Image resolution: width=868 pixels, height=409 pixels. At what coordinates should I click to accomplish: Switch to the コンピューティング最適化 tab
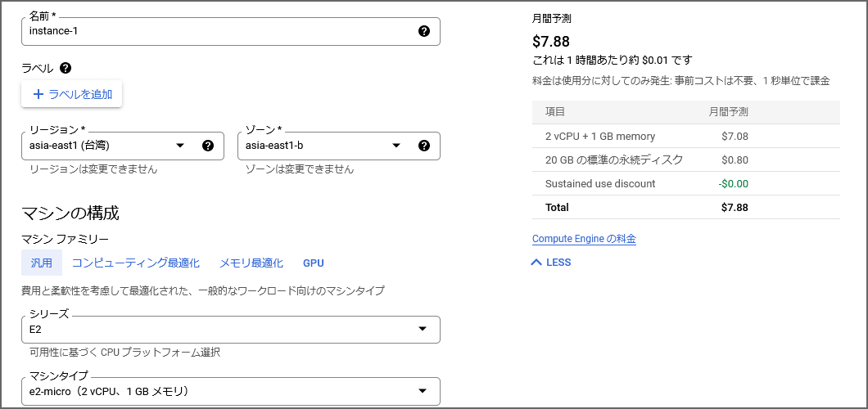136,263
